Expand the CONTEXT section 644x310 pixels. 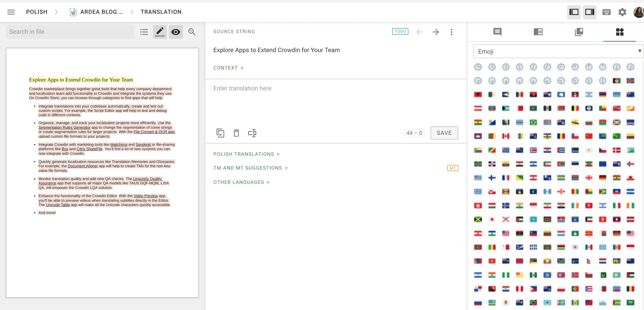point(225,68)
